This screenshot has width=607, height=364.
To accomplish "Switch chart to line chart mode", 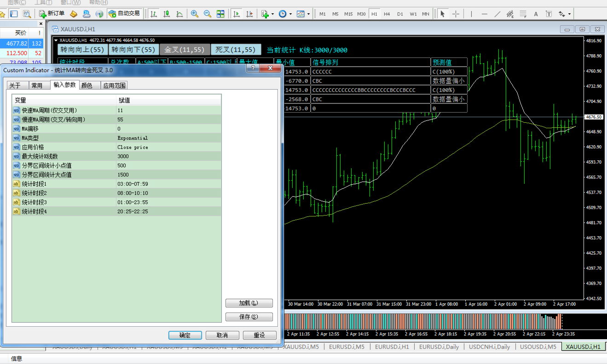I will point(179,14).
